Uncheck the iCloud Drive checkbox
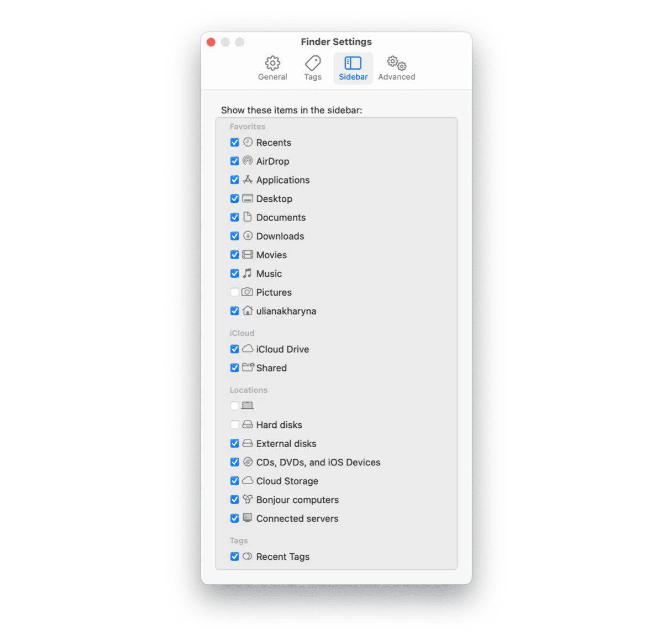The image size is (672, 635). pos(235,349)
